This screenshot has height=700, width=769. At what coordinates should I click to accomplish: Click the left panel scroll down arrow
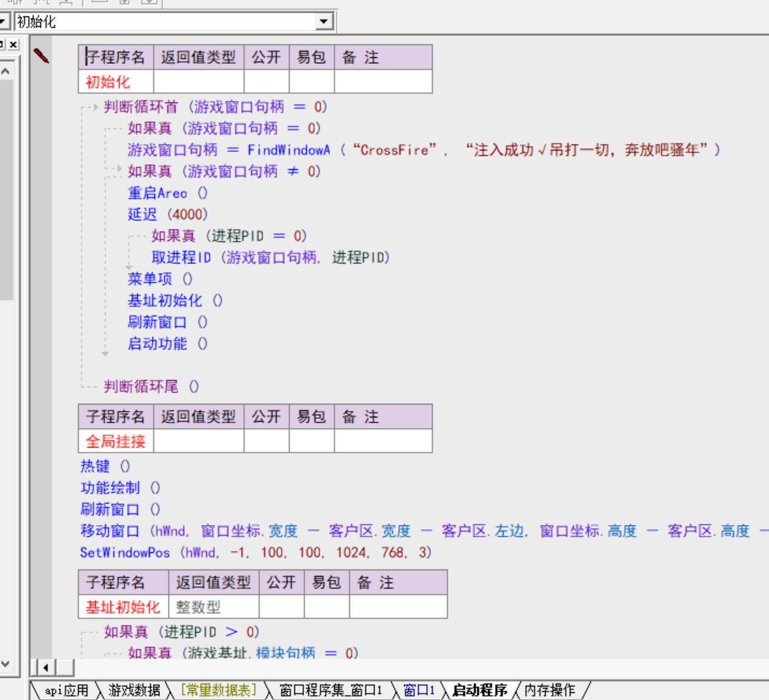pyautogui.click(x=6, y=663)
